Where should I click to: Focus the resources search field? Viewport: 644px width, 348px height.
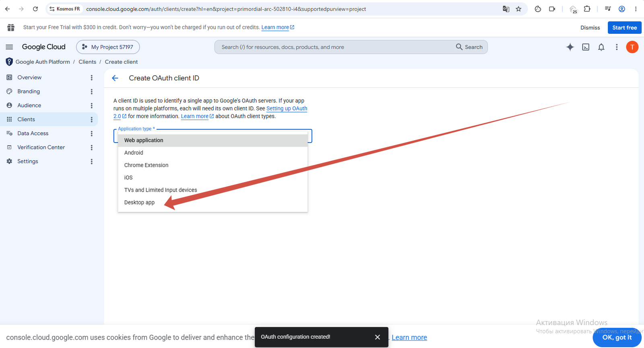pos(336,47)
